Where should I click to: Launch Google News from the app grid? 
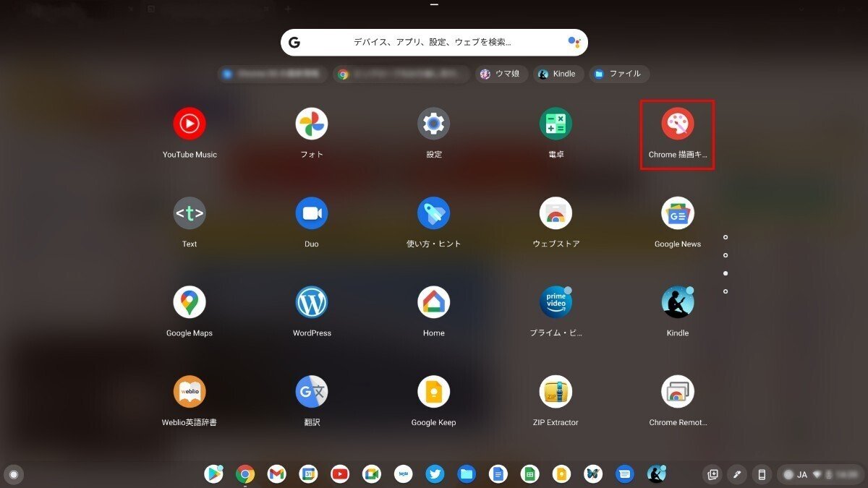pyautogui.click(x=678, y=213)
